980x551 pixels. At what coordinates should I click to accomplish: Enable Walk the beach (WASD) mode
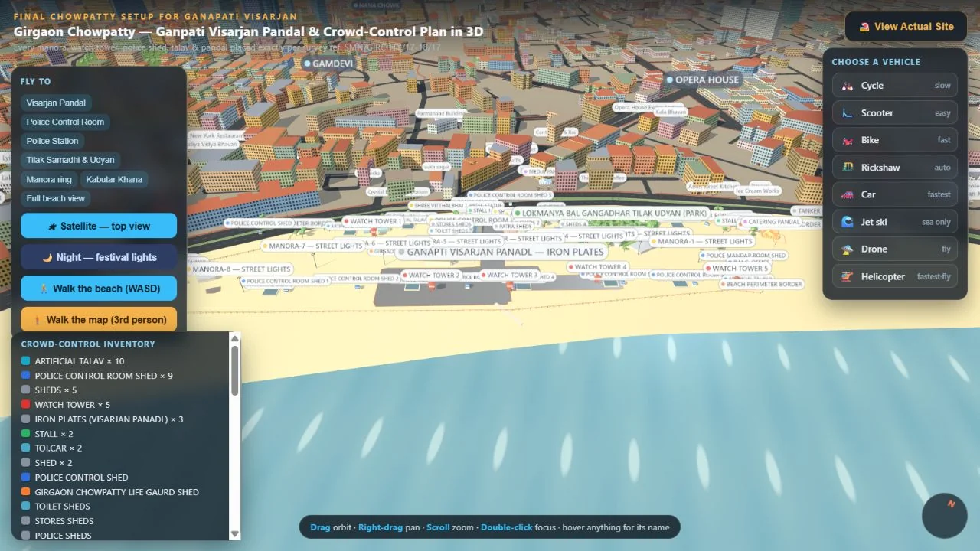(x=99, y=289)
